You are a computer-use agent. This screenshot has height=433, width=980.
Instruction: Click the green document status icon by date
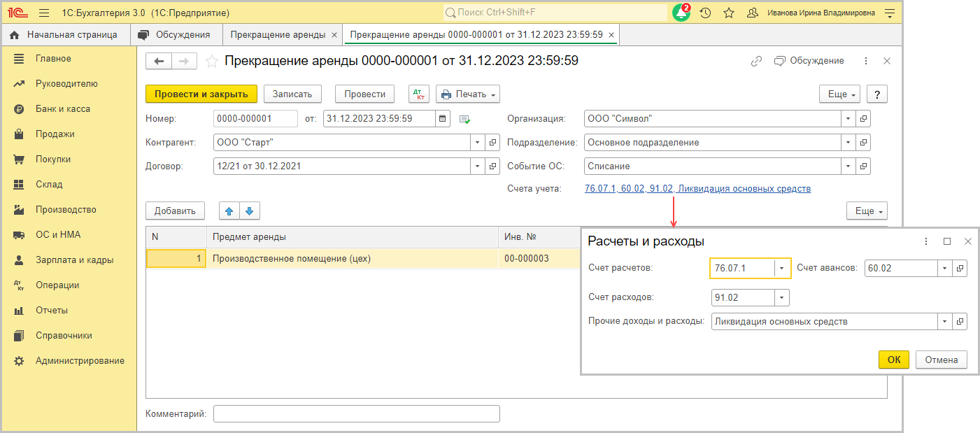(x=464, y=119)
